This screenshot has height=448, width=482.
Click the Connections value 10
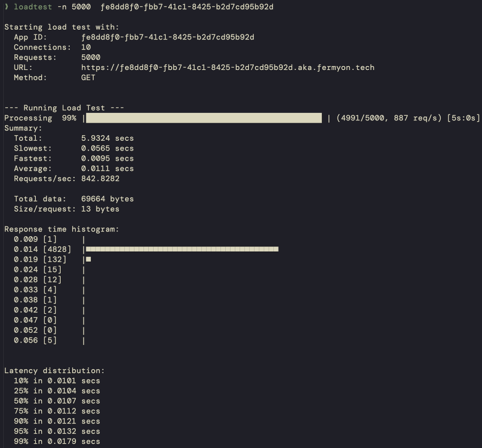pyautogui.click(x=86, y=47)
